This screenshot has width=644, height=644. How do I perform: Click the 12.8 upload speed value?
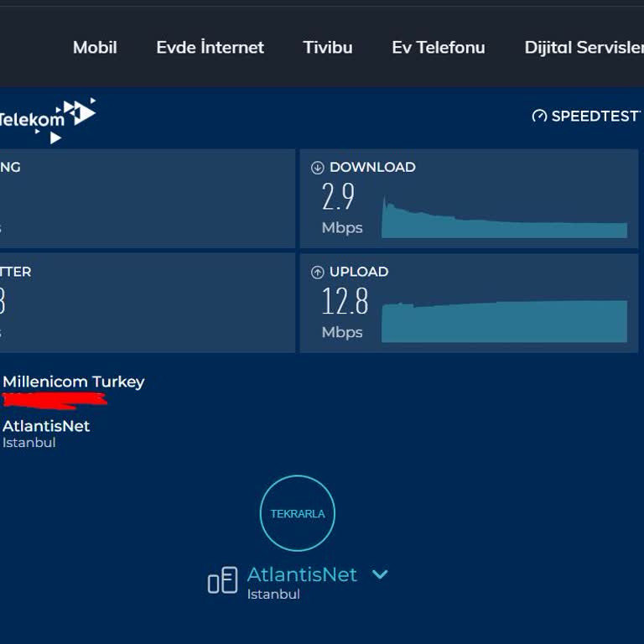(345, 301)
